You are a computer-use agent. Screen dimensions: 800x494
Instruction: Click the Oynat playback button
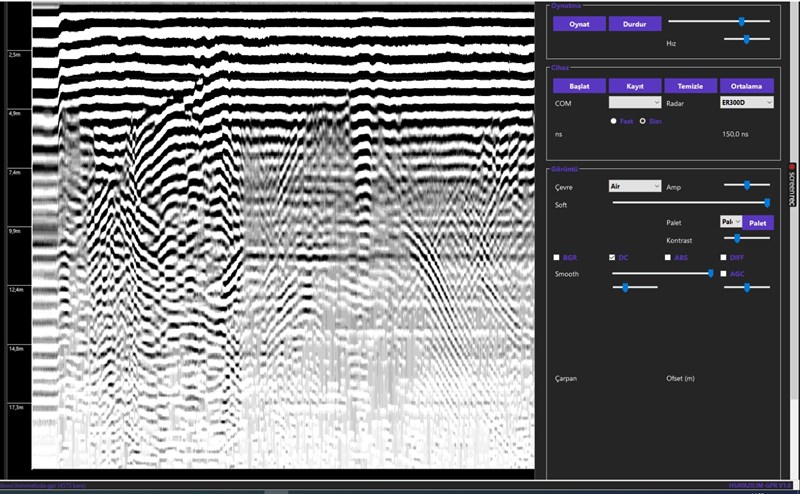(579, 23)
